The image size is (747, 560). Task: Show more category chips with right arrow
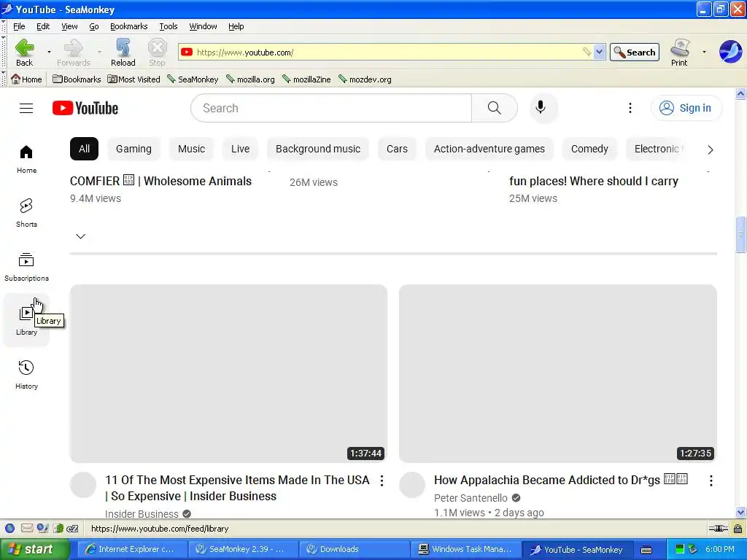pyautogui.click(x=710, y=149)
